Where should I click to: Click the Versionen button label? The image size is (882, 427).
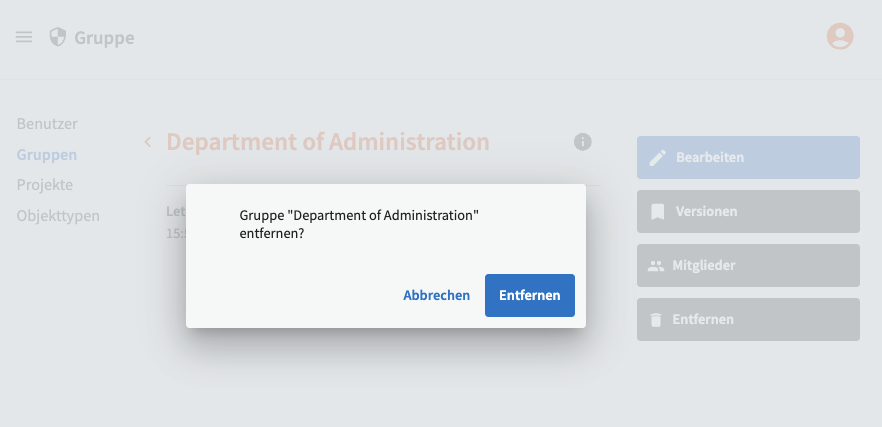click(706, 212)
